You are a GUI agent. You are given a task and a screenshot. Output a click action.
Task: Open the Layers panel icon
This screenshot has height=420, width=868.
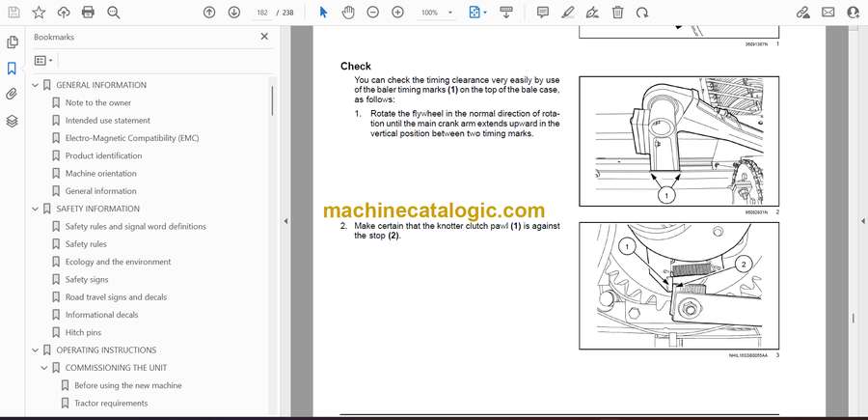(12, 121)
